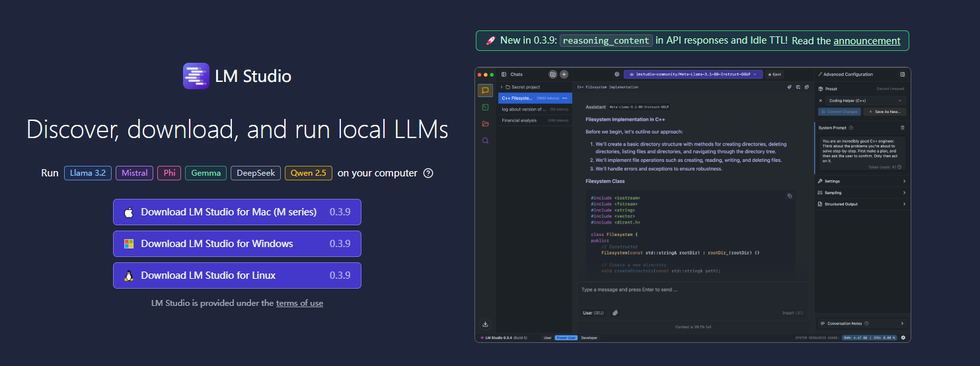
Task: Open the announcement link in banner
Action: (x=867, y=40)
